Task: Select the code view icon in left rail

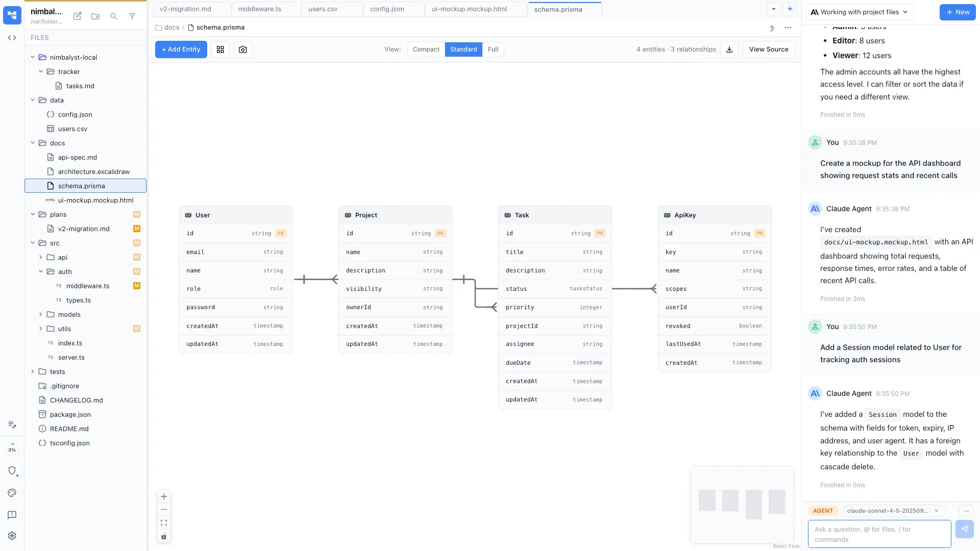Action: pyautogui.click(x=12, y=37)
